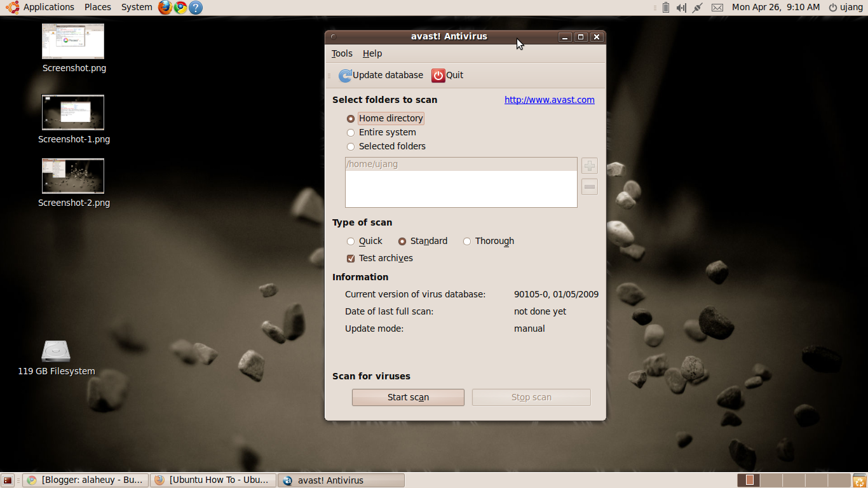
Task: Open the mail envelope tray icon
Action: tap(717, 8)
